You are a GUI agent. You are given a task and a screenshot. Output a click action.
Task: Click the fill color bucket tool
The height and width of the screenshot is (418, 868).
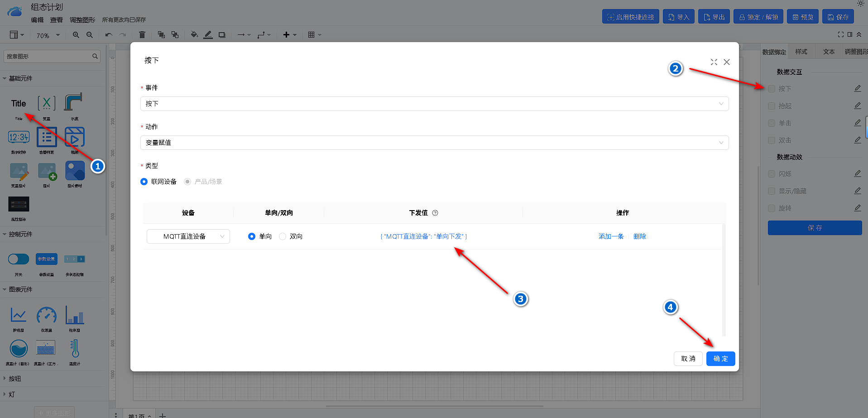[194, 35]
